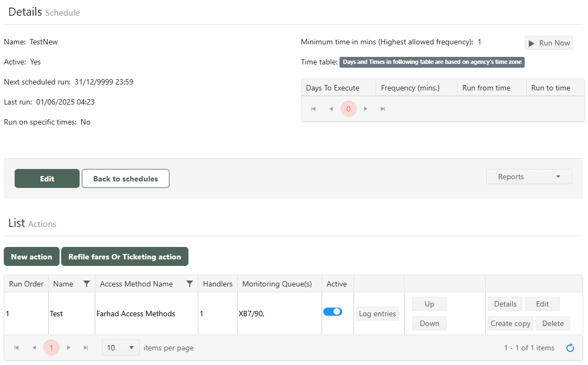Sort by Run Order column header
588x365 pixels.
[26, 284]
